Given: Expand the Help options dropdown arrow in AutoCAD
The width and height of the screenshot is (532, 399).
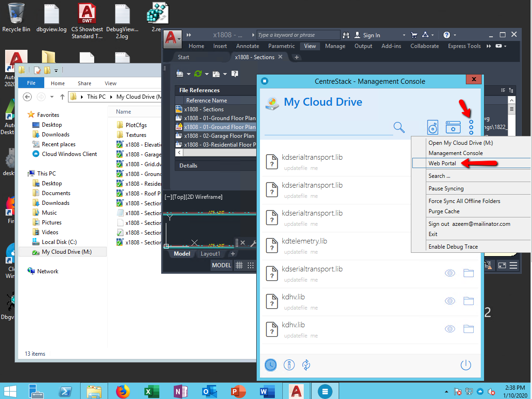Looking at the screenshot, I should point(455,35).
